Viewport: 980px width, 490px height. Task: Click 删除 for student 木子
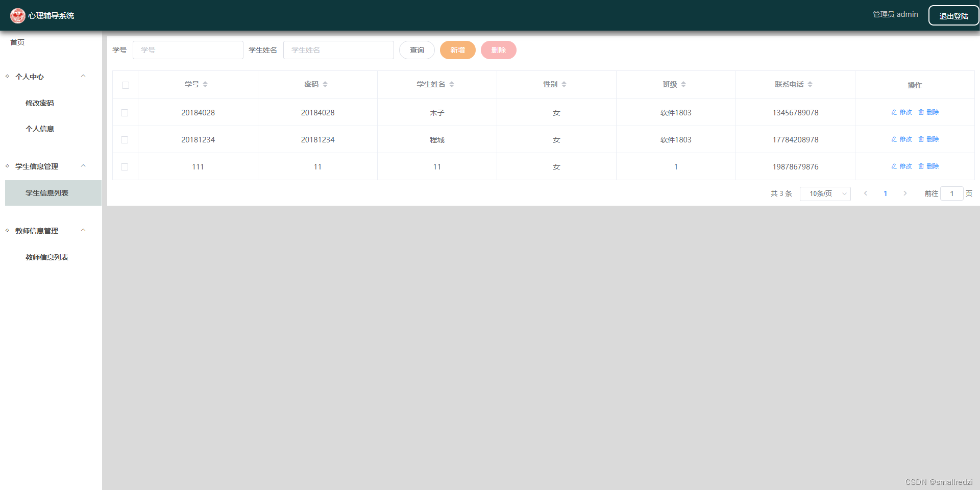[928, 112]
